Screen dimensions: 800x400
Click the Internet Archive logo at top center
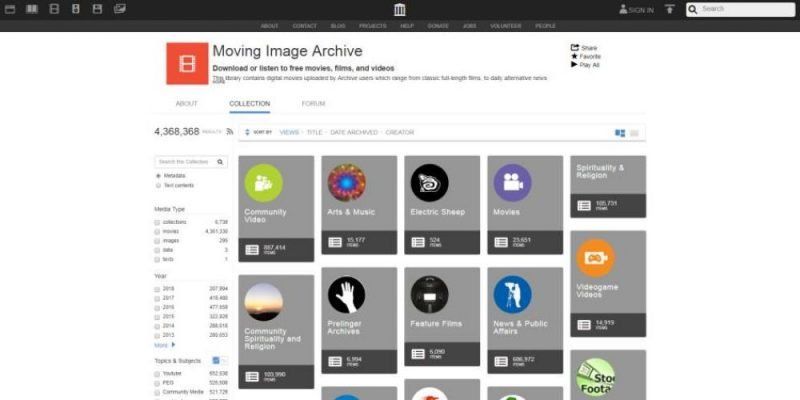[x=400, y=10]
